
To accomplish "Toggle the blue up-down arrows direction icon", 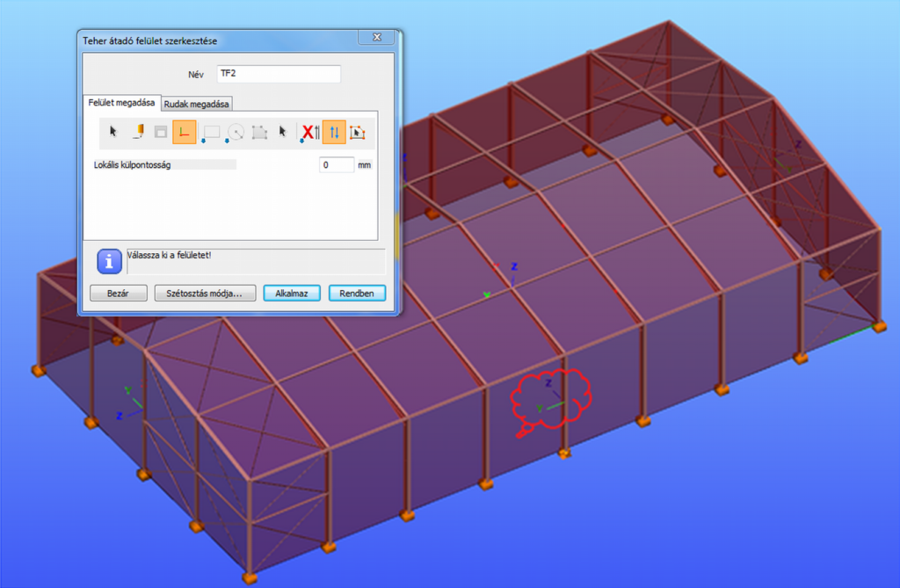I will tap(334, 132).
